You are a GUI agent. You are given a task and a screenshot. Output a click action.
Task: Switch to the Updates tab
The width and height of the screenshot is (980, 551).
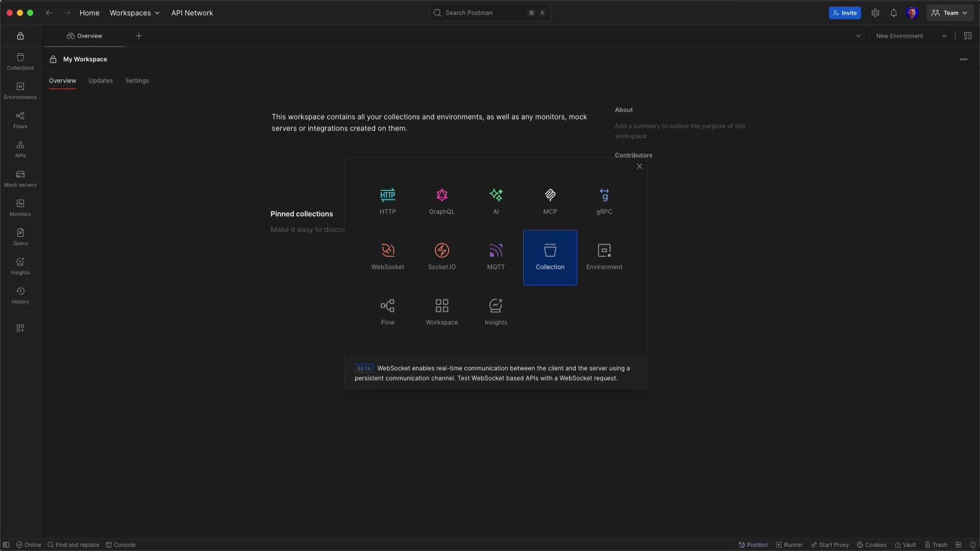point(101,81)
